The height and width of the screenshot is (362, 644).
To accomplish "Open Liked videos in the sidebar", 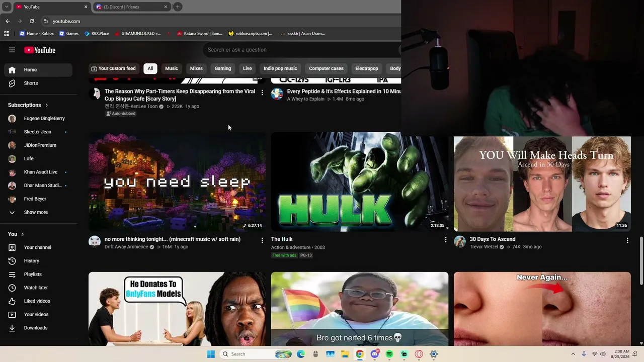I will [x=38, y=301].
